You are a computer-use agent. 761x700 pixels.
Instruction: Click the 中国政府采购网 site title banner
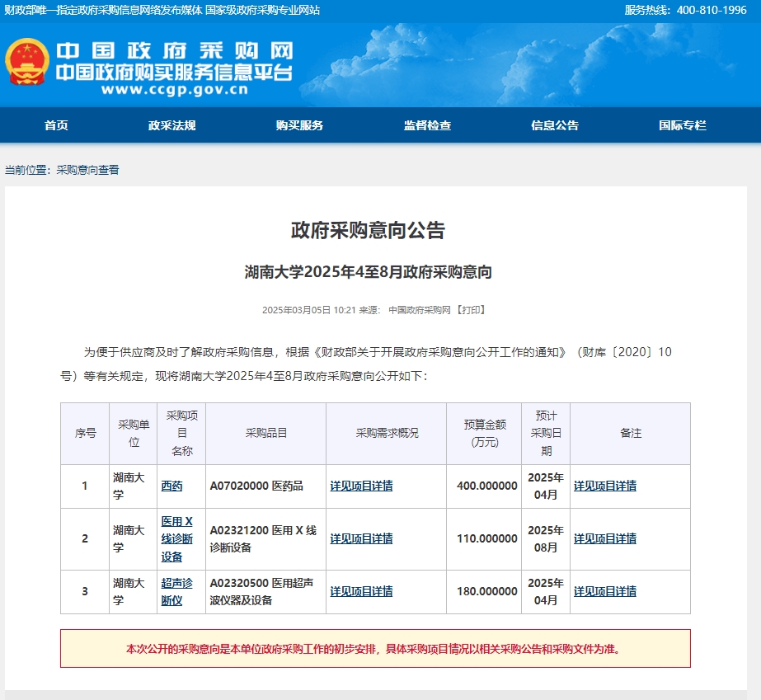pyautogui.click(x=175, y=50)
